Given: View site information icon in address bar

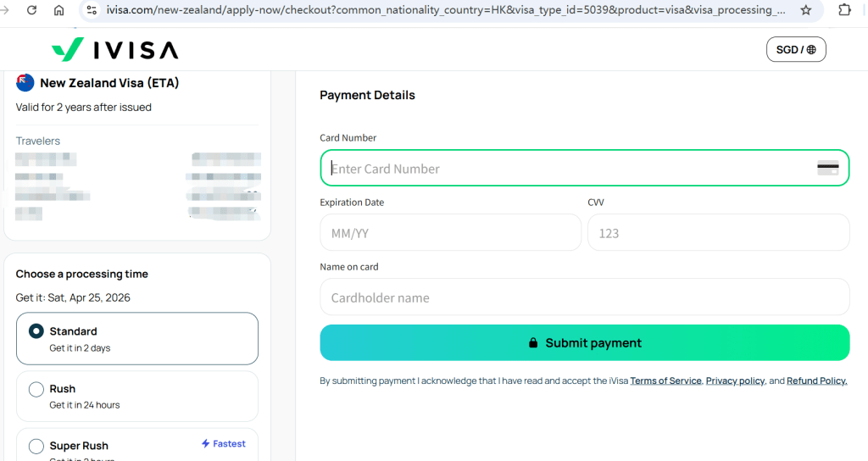Looking at the screenshot, I should pyautogui.click(x=92, y=10).
